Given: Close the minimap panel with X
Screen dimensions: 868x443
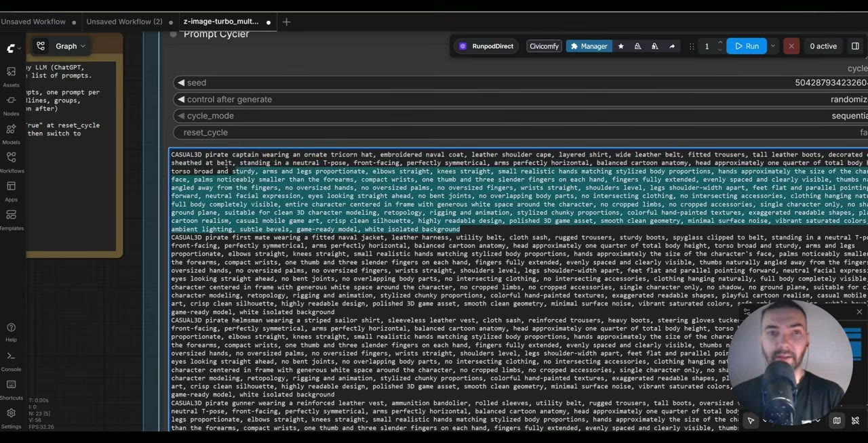Looking at the screenshot, I should click(859, 312).
